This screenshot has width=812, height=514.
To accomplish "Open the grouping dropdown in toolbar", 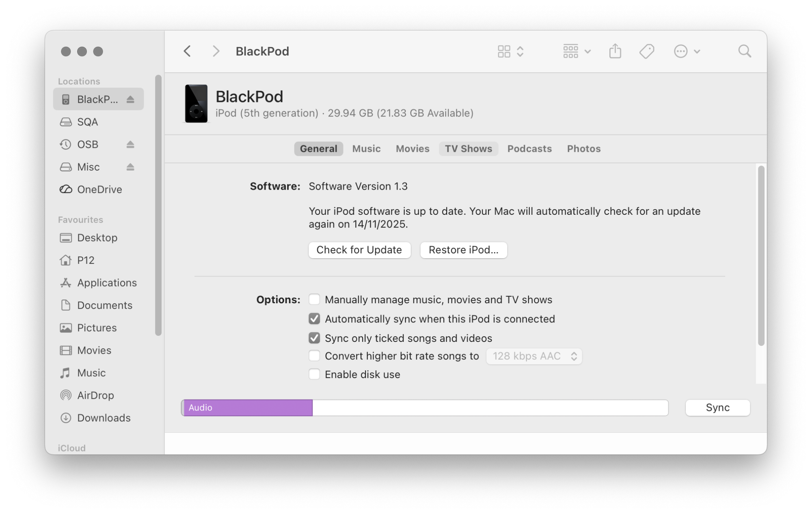I will 575,51.
